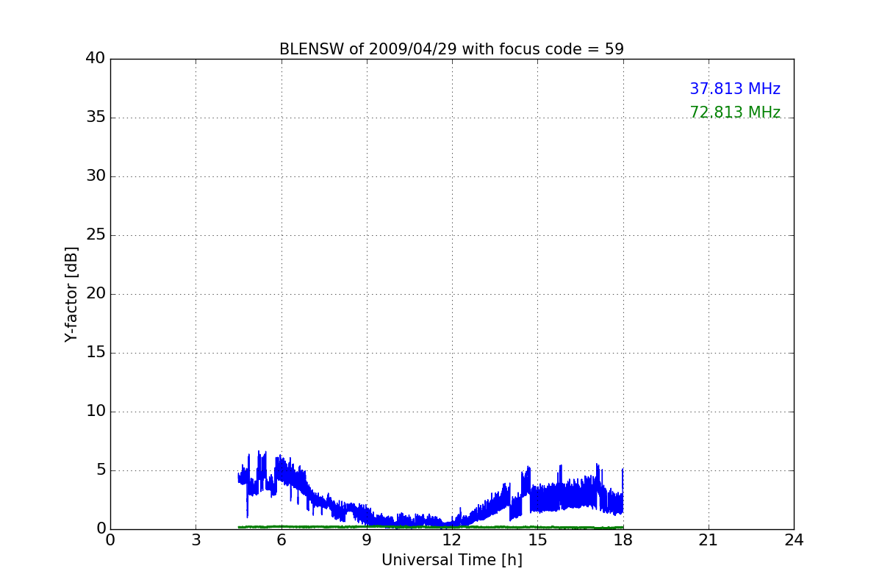Click the y-axis tick label 20
This screenshot has width=882, height=588.
96,294
